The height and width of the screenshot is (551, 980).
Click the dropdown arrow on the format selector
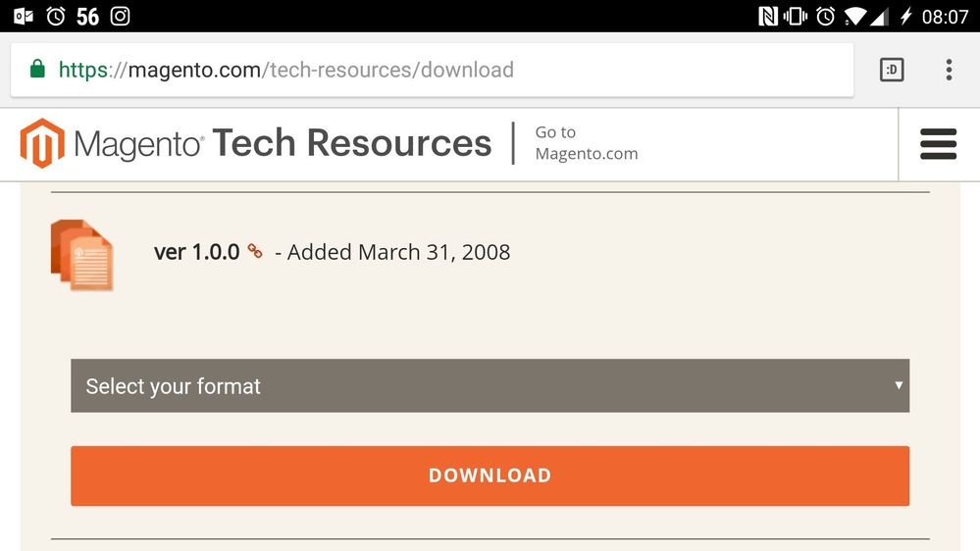pyautogui.click(x=899, y=385)
